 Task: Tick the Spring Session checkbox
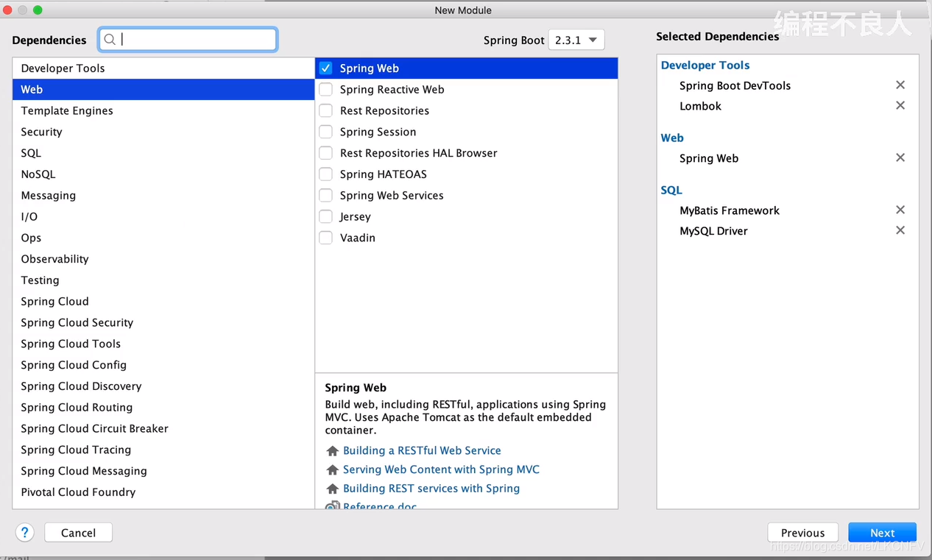pyautogui.click(x=325, y=132)
